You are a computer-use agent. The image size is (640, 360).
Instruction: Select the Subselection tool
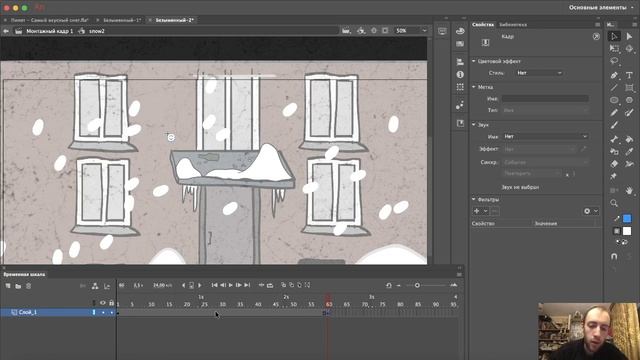(629, 36)
